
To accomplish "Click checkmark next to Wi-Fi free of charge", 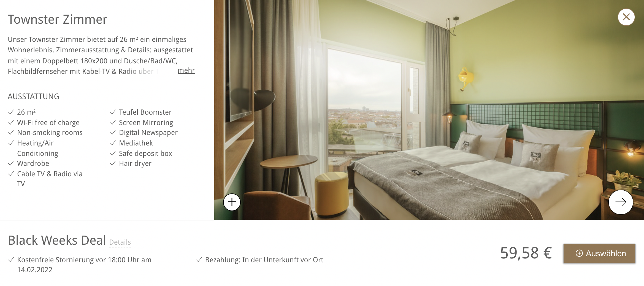I will click(x=11, y=122).
